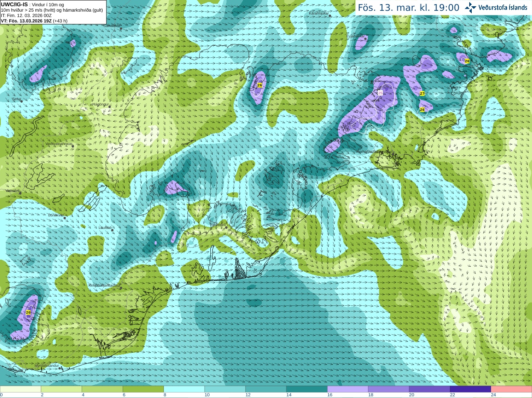This screenshot has height=398, width=532.
Task: Click the Kárahnjúkar station label
Action: tap(319, 14)
